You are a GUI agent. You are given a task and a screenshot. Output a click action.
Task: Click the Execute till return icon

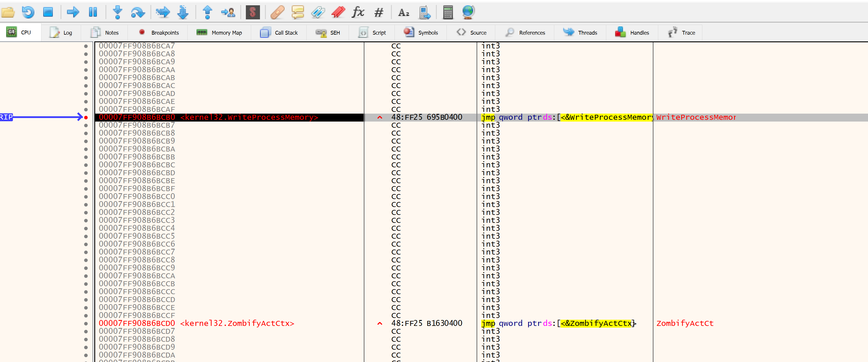click(x=208, y=12)
